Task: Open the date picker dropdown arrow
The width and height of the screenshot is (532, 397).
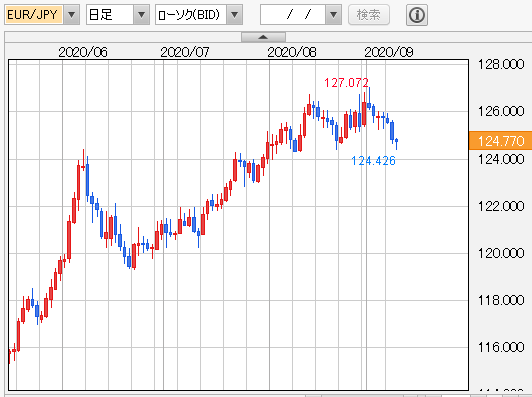Action: [334, 15]
